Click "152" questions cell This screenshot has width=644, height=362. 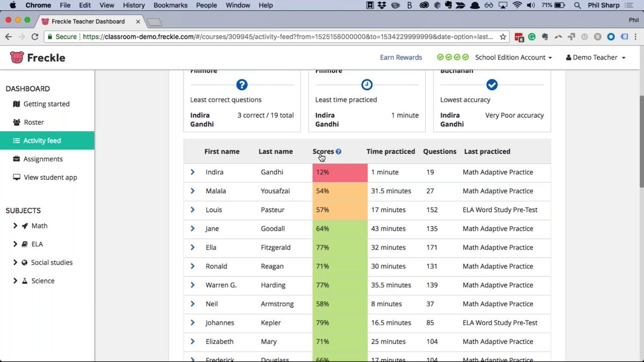coord(432,210)
